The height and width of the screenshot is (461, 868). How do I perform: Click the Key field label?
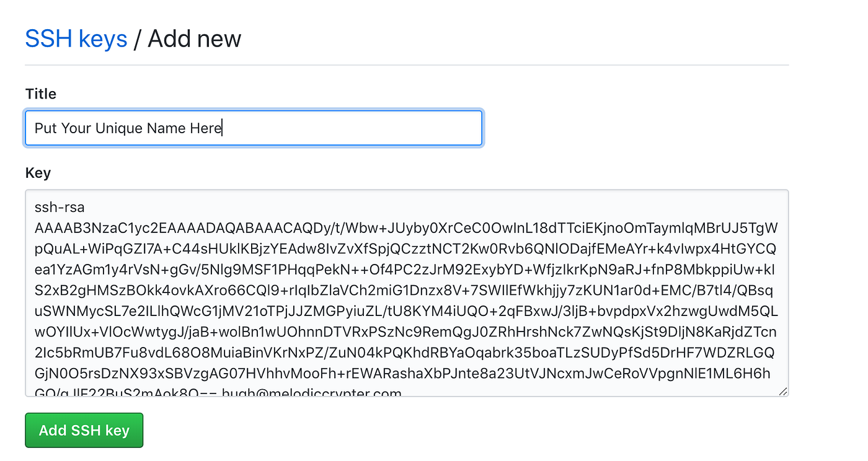38,173
